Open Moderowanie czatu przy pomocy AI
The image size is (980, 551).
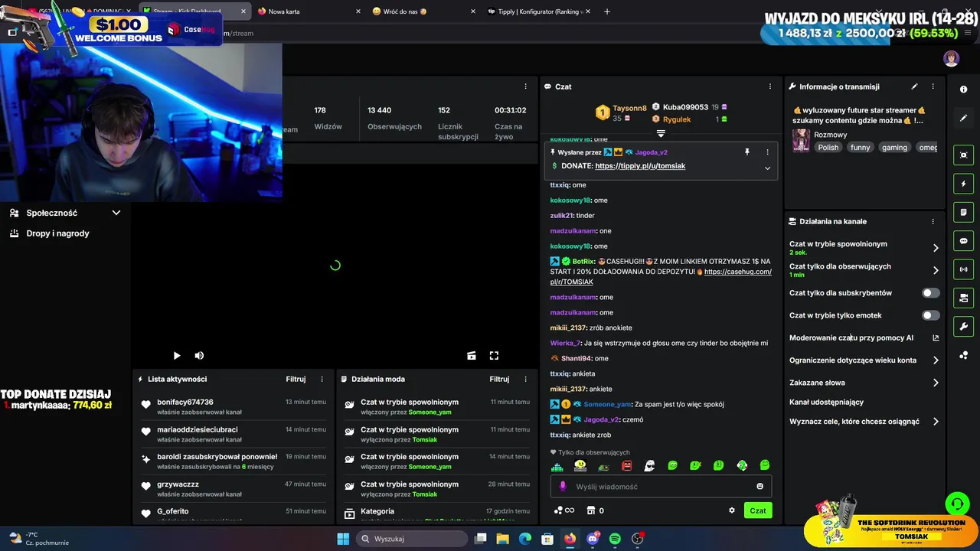click(x=864, y=337)
